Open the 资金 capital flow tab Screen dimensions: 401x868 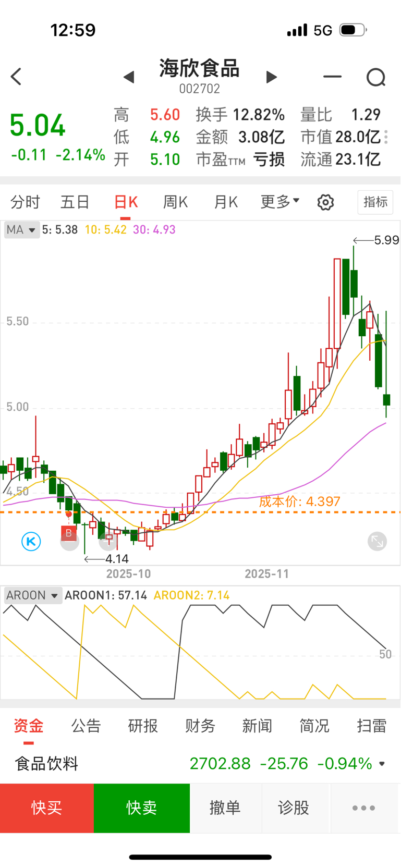point(29,726)
